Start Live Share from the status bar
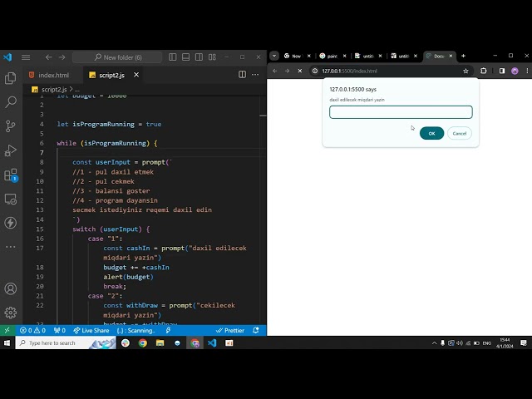 click(x=91, y=331)
